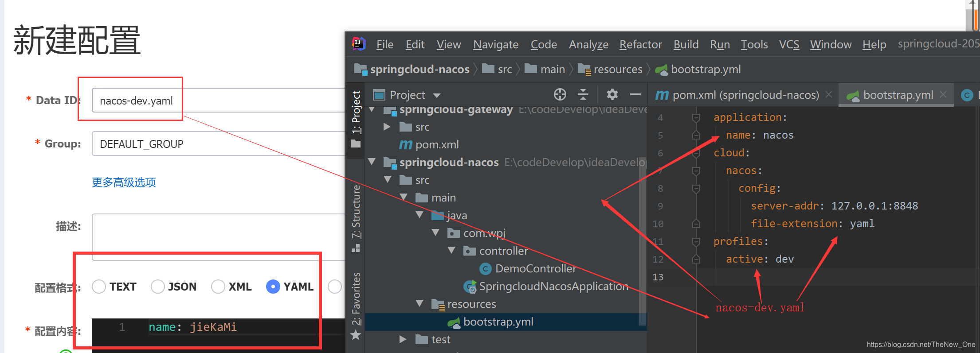Click the Structure tool window icon

(356, 248)
